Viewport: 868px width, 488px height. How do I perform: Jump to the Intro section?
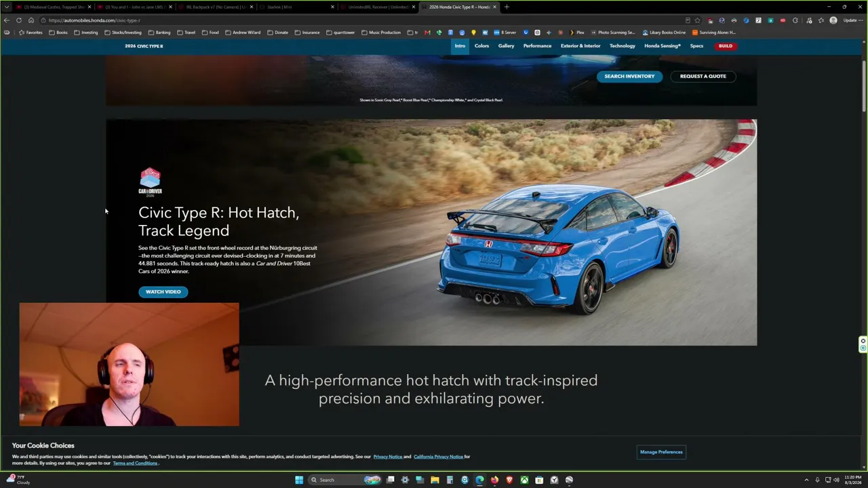coord(460,46)
